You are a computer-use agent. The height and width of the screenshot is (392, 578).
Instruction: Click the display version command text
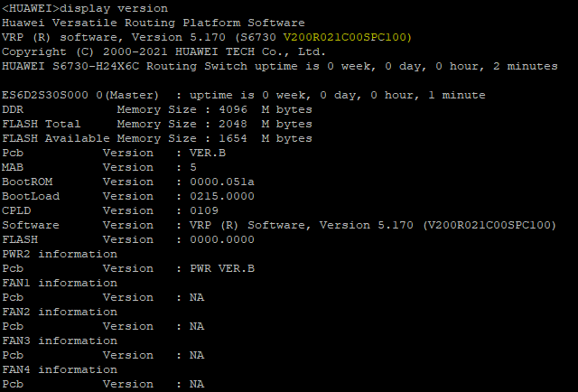coord(117,8)
